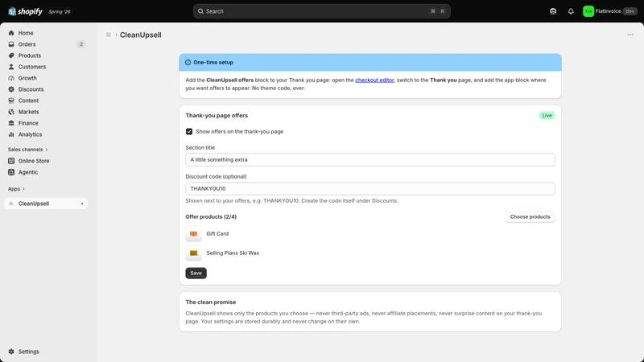Click the Discount code input field

point(370,189)
